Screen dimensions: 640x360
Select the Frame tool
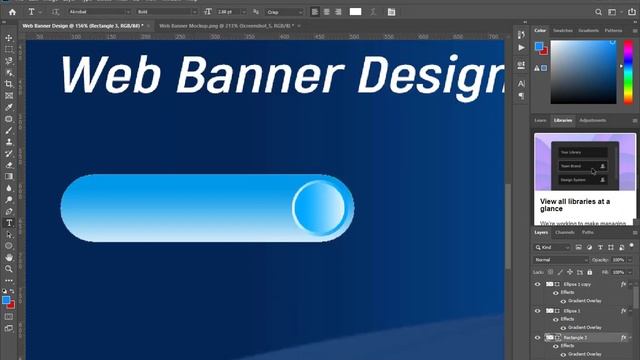(x=9, y=96)
